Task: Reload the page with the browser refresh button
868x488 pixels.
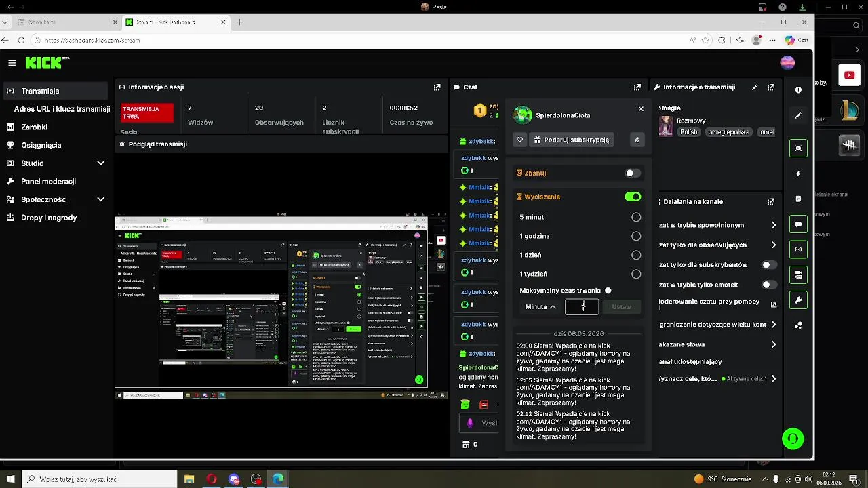Action: (21, 41)
